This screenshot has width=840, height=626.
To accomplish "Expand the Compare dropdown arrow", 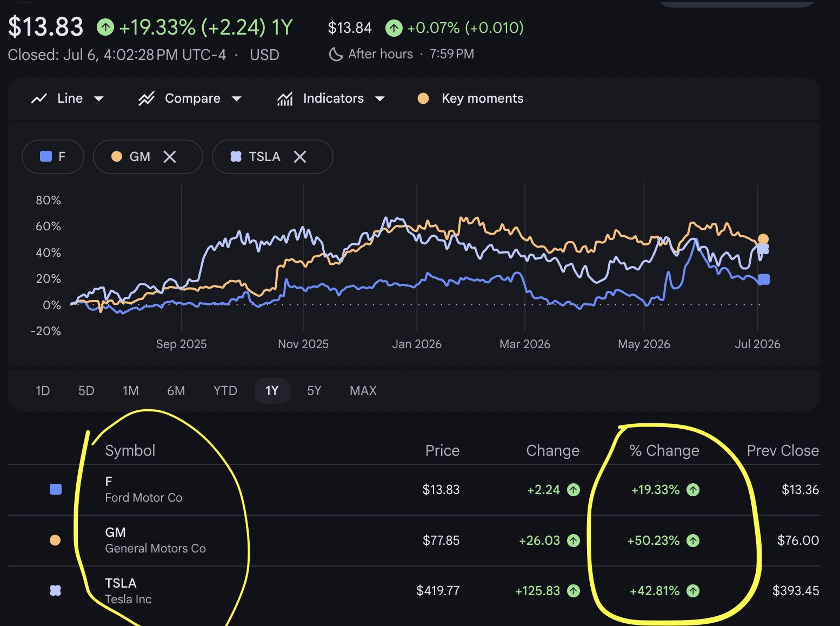I will pyautogui.click(x=236, y=99).
